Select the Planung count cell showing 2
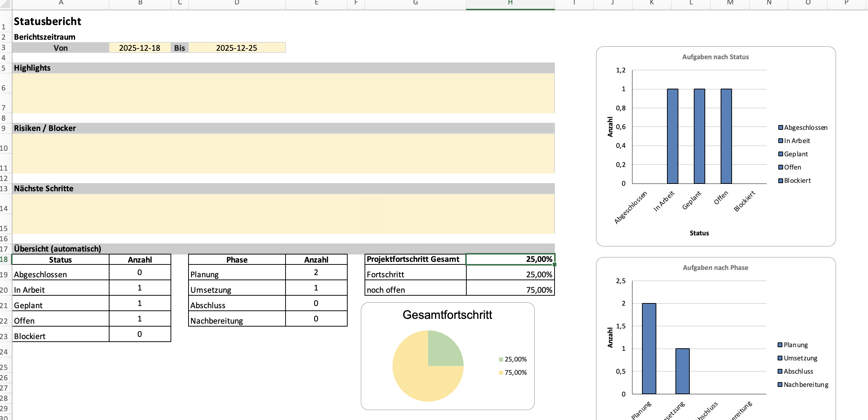This screenshot has width=868, height=420. [316, 272]
